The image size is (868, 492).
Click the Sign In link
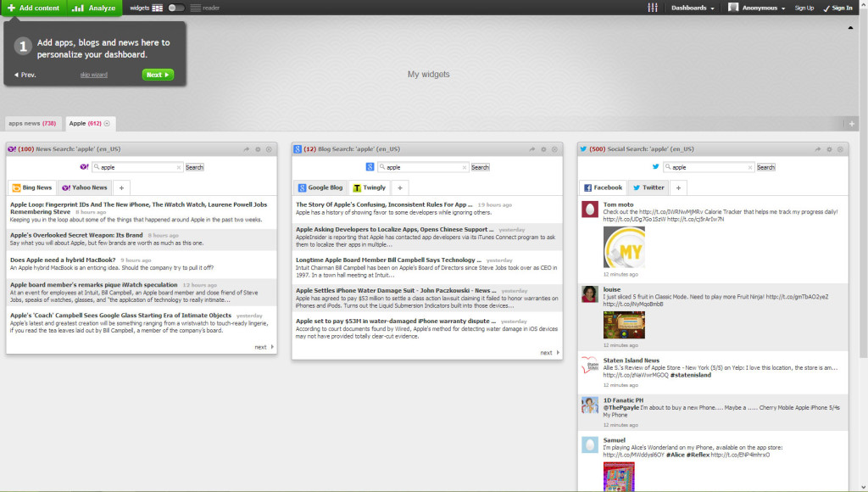pyautogui.click(x=838, y=8)
